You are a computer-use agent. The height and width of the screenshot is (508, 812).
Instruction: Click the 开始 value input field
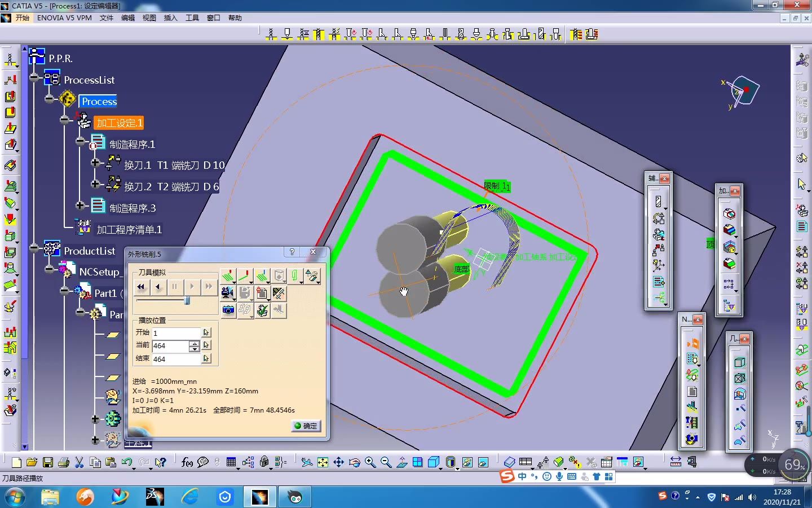tap(176, 333)
